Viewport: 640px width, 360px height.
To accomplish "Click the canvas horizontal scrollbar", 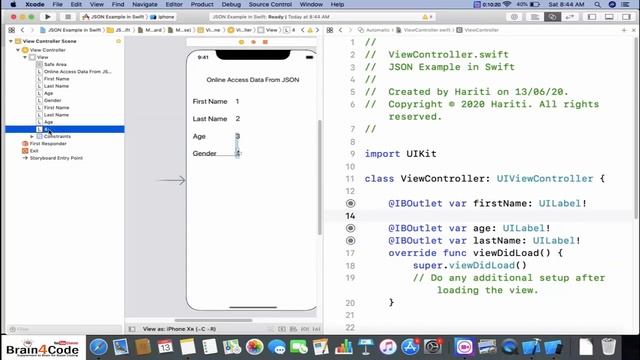I will click(213, 320).
